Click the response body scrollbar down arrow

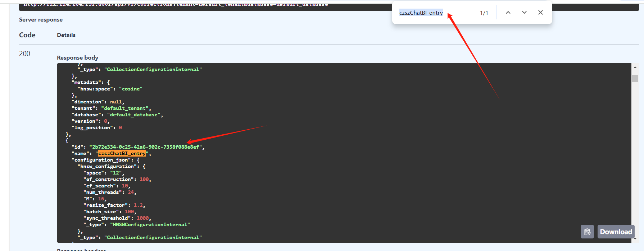tap(635, 238)
